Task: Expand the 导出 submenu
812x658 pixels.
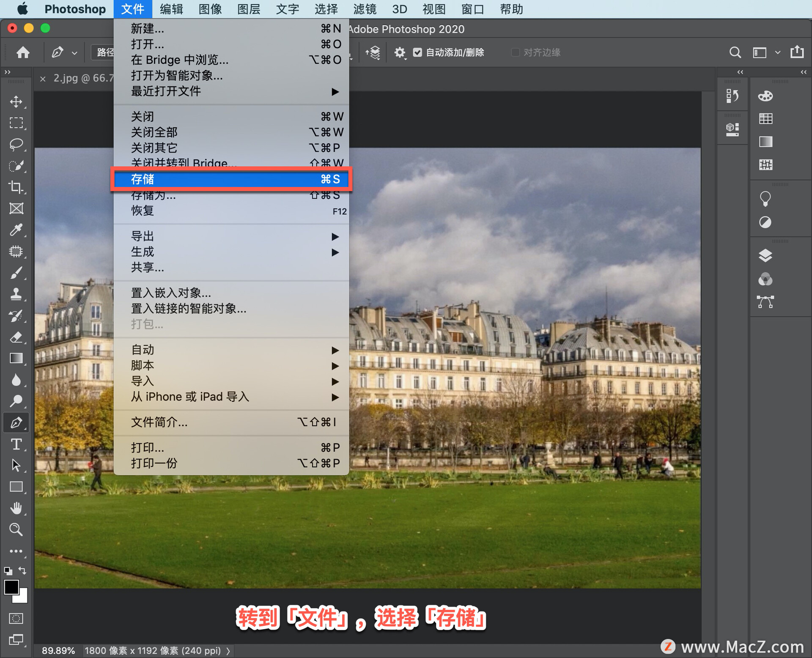Action: [x=231, y=236]
